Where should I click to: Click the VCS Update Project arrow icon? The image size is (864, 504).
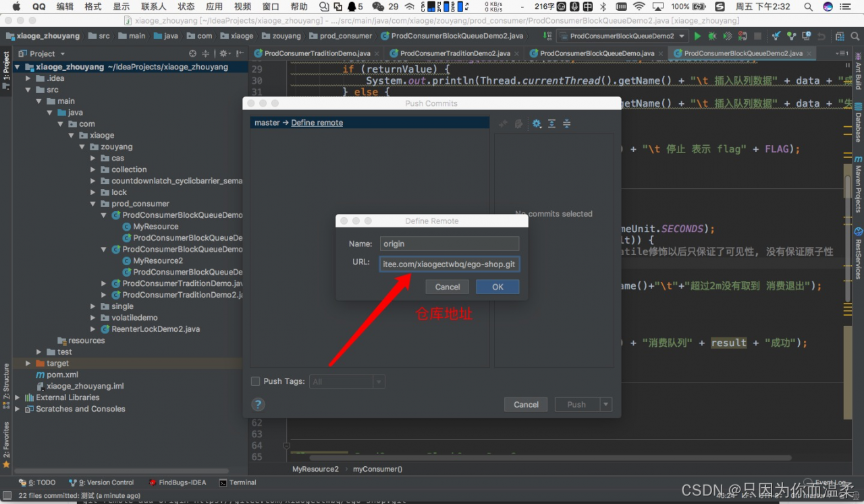[x=777, y=36]
